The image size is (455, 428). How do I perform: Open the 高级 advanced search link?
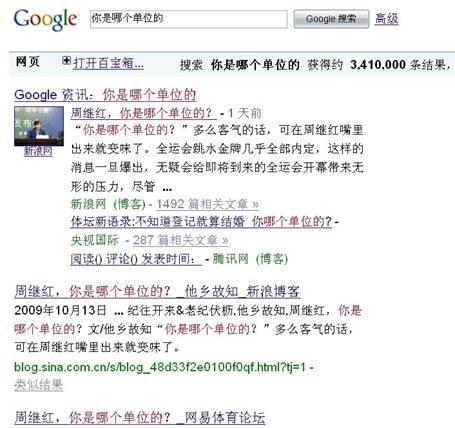(x=387, y=19)
